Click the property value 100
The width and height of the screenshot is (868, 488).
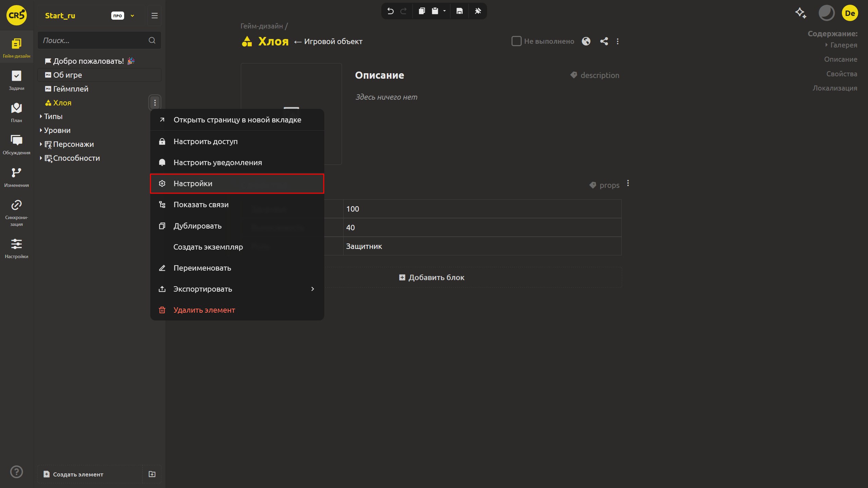point(482,209)
